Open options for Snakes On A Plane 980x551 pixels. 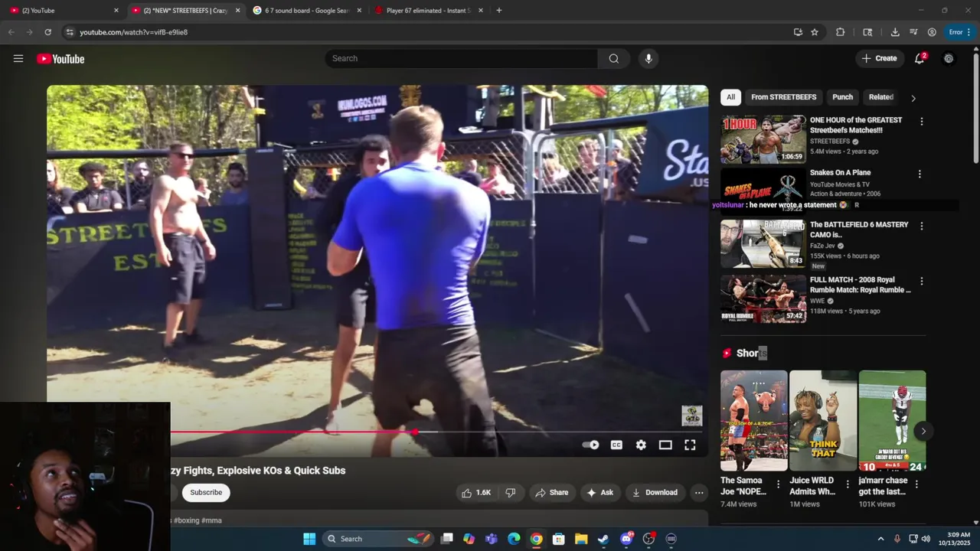click(920, 174)
